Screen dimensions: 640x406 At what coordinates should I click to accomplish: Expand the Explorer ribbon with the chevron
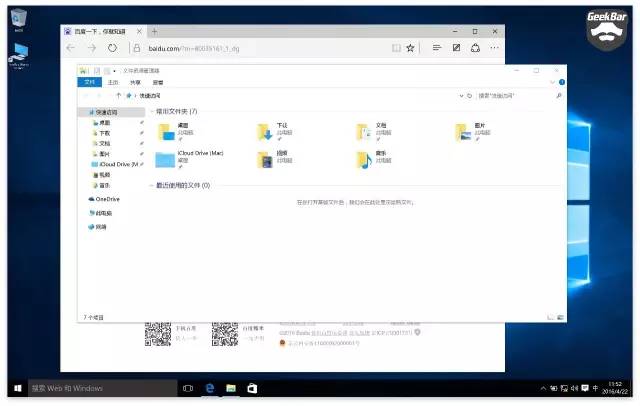click(x=552, y=82)
